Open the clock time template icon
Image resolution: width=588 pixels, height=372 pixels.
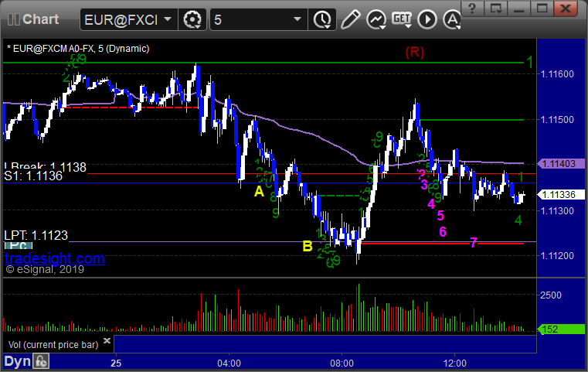(322, 19)
